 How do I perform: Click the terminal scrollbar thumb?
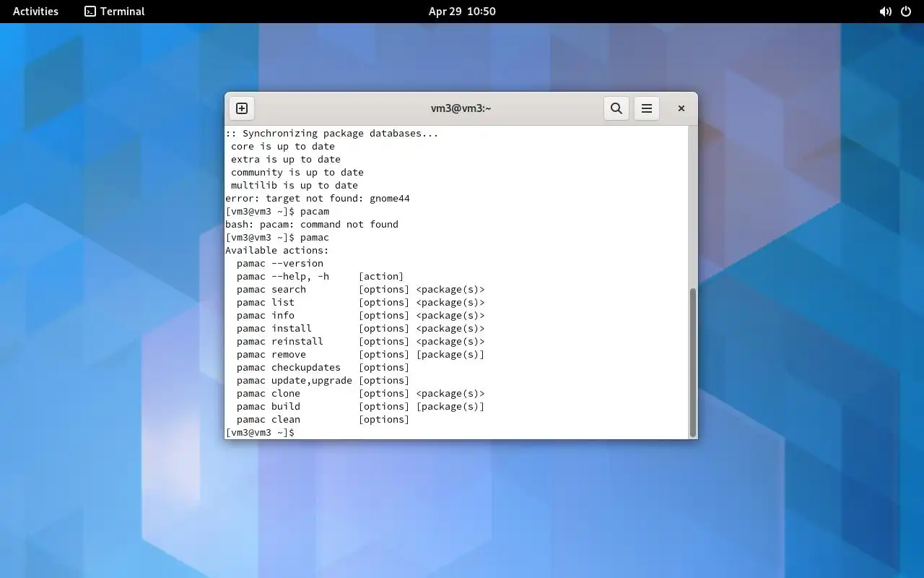pyautogui.click(x=693, y=362)
